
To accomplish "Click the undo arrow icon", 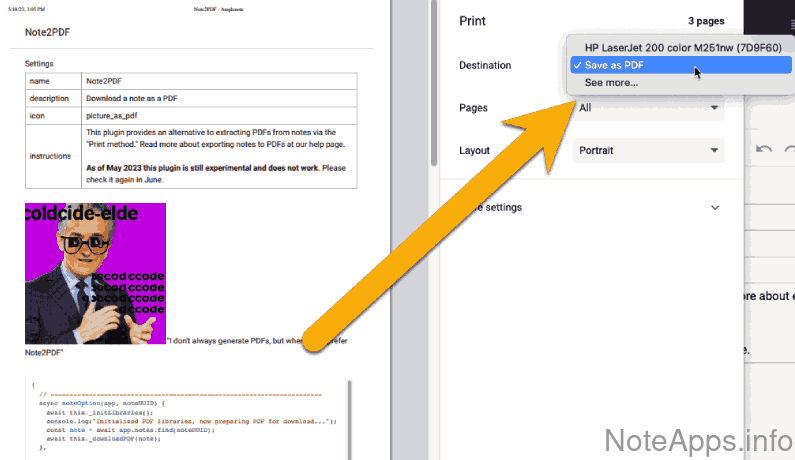I will point(764,149).
